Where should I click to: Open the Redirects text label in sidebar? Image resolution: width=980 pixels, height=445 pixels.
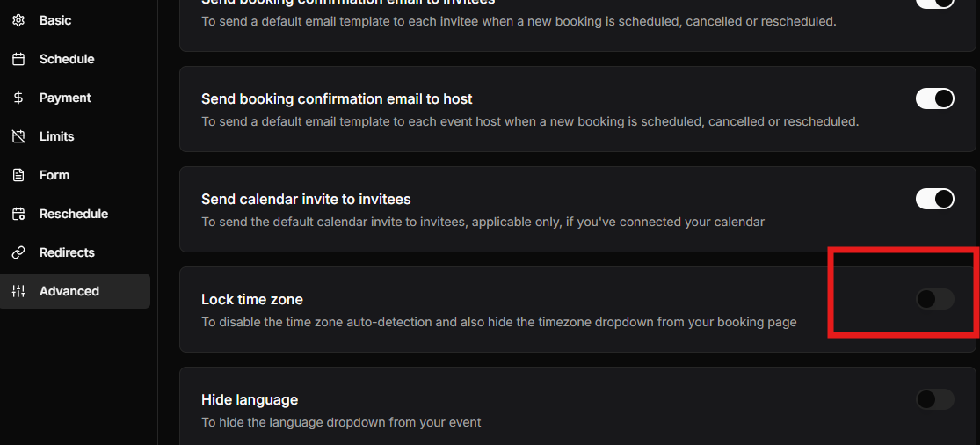(x=67, y=252)
